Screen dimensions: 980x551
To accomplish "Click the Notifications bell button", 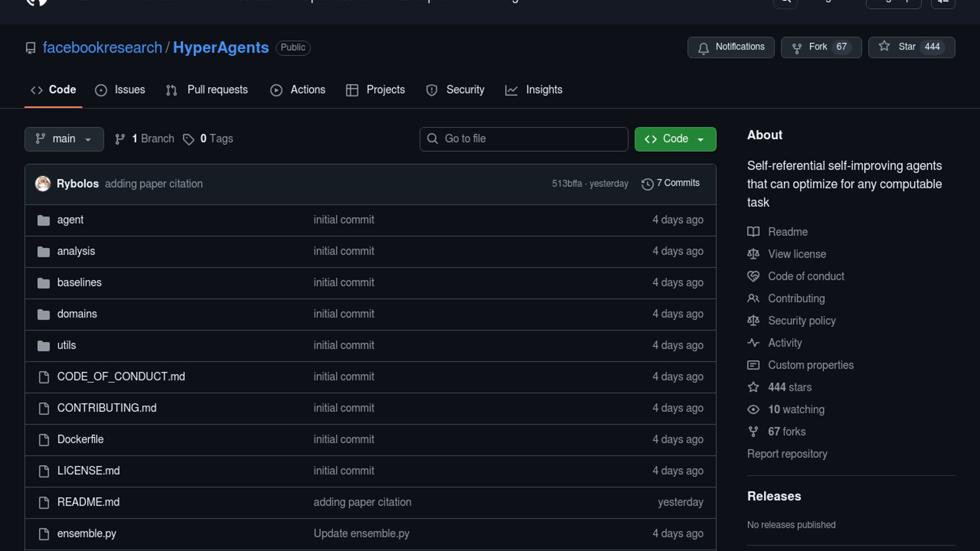I will tap(730, 47).
